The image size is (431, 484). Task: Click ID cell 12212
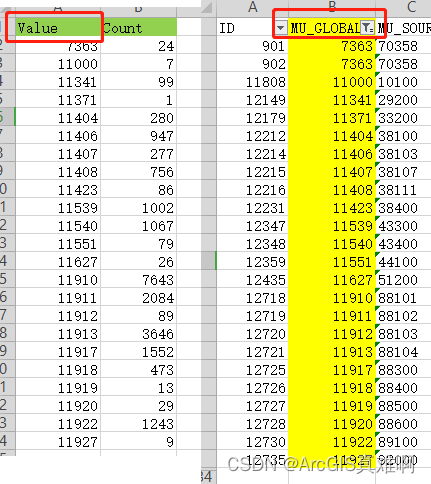[252, 136]
